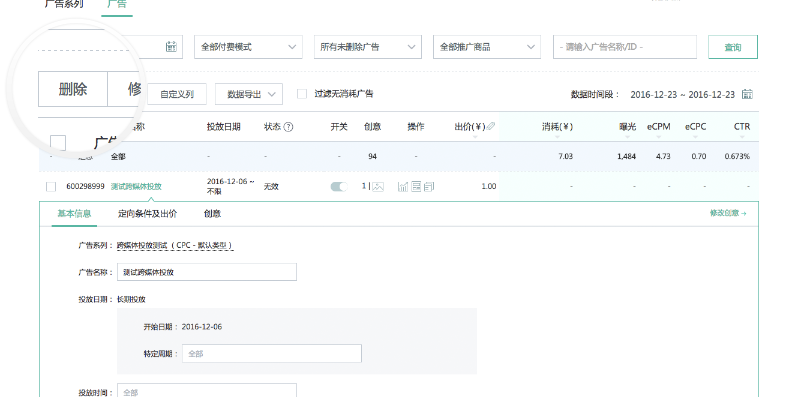Open the 基本信息 tab
Screen dimensions: 790x397
click(x=74, y=214)
